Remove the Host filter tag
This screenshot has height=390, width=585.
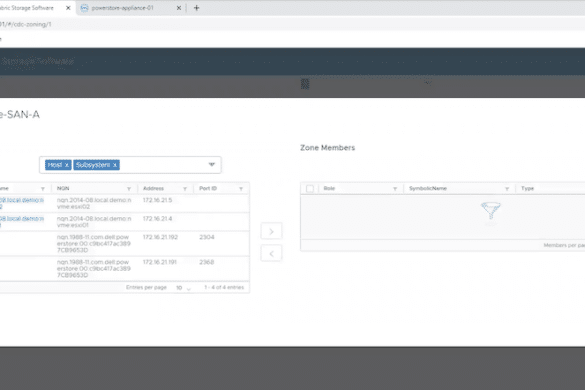pos(67,165)
